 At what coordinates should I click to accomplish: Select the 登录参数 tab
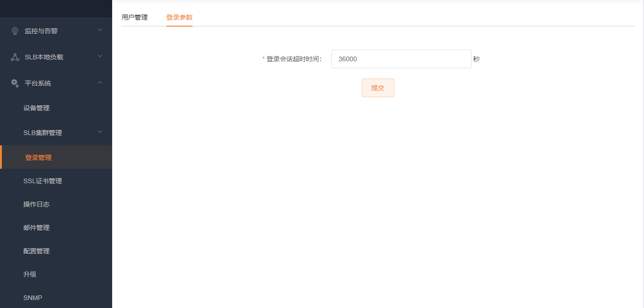click(x=179, y=17)
